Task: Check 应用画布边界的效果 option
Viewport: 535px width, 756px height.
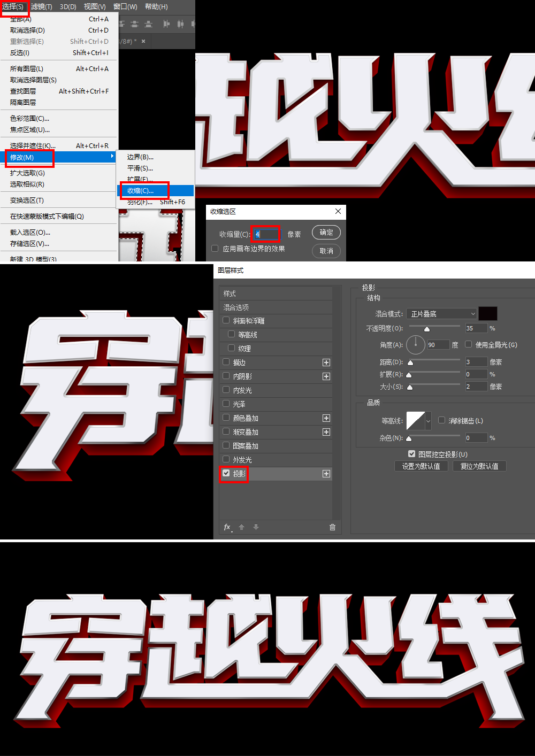Action: 215,249
